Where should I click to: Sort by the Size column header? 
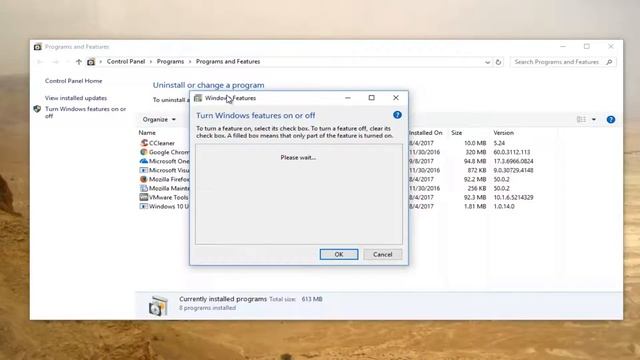(457, 133)
